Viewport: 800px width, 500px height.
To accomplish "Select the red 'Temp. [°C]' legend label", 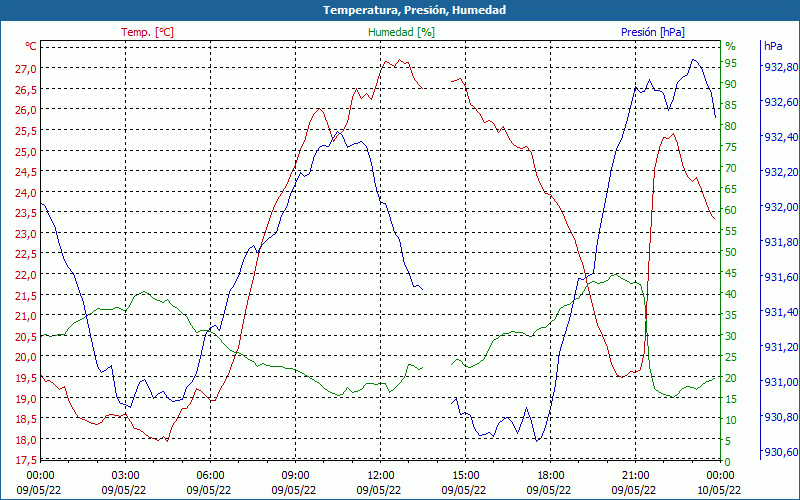I will coord(147,32).
